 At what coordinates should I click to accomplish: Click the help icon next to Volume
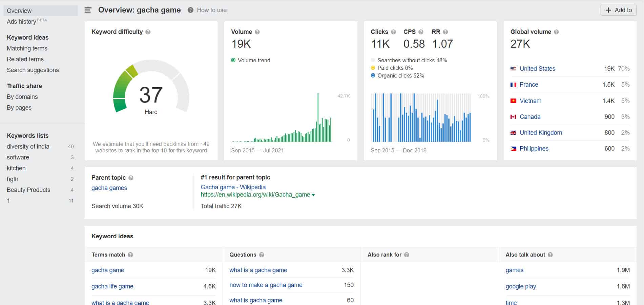tap(257, 32)
